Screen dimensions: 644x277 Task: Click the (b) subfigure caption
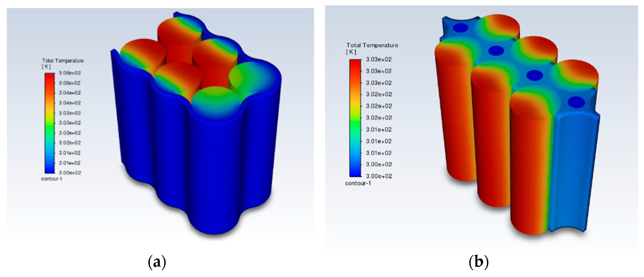[479, 262]
